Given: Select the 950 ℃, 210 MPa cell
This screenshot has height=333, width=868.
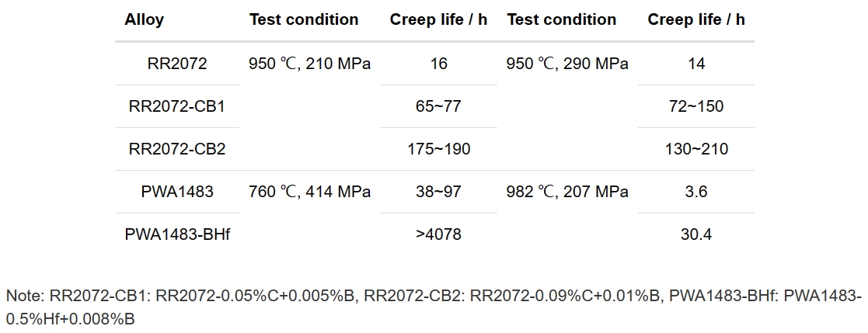Looking at the screenshot, I should click(x=310, y=64).
